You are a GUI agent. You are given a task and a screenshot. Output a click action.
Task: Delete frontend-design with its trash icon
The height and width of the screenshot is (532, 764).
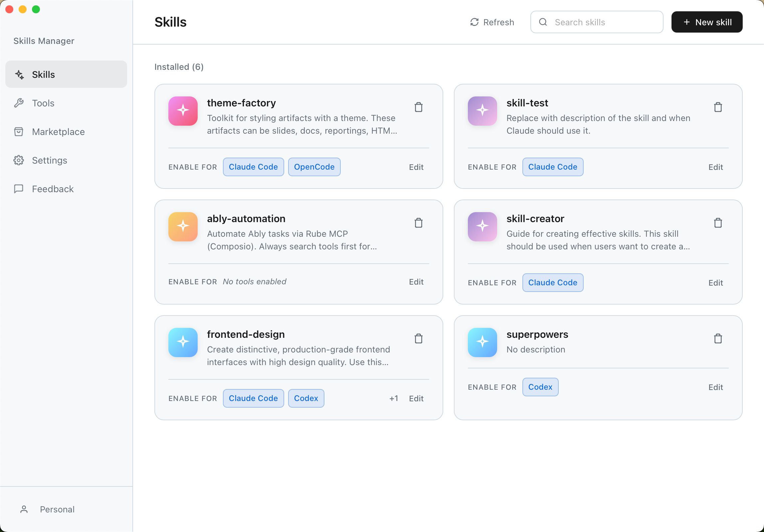pyautogui.click(x=418, y=339)
